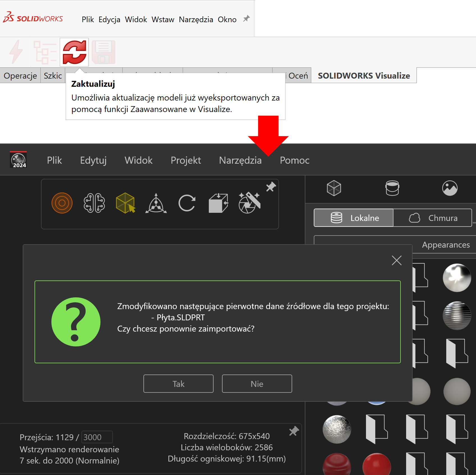Click the camera aperture with sparkles icon
Image resolution: width=476 pixels, height=475 pixels.
(x=249, y=203)
